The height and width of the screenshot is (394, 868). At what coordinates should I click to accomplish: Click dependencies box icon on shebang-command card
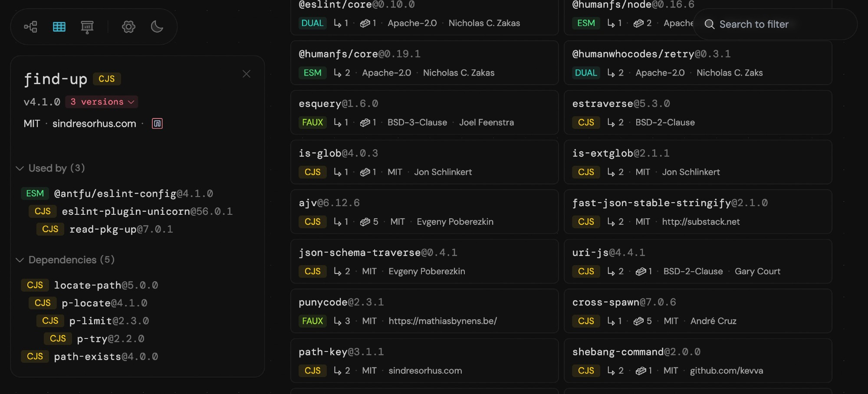tap(641, 371)
